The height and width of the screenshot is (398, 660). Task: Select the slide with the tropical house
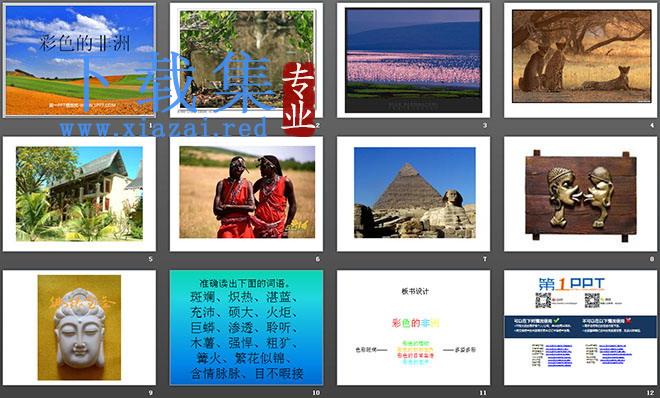79,194
